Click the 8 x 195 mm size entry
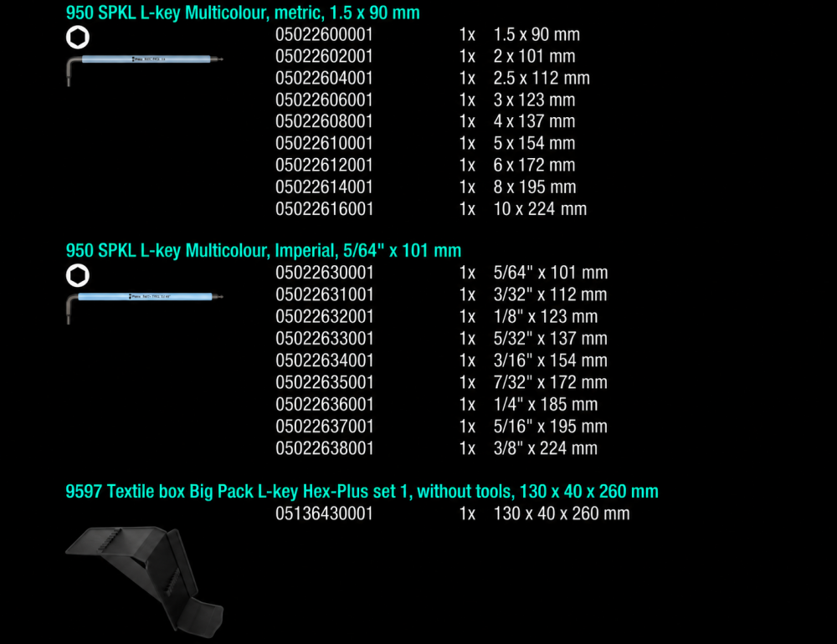This screenshot has height=644, width=837. pos(535,187)
